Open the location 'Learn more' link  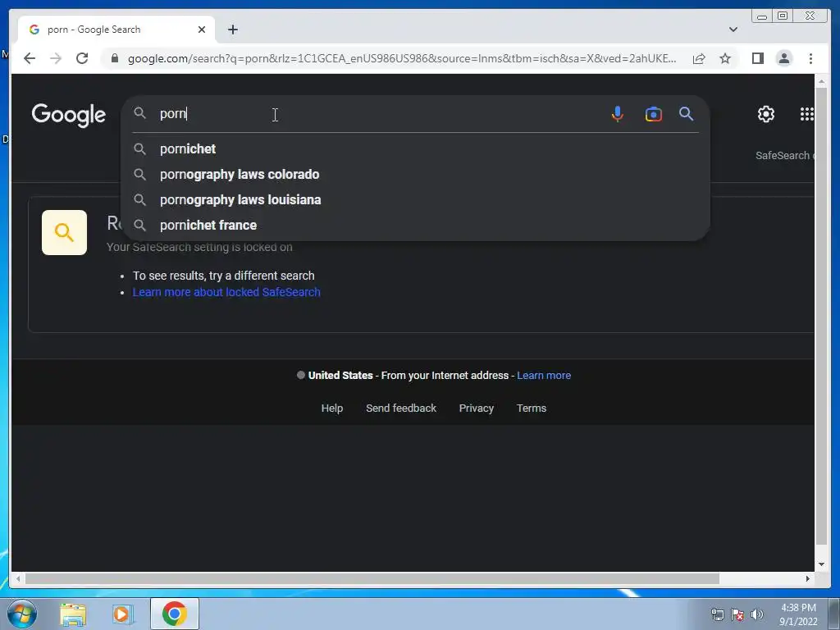point(544,376)
